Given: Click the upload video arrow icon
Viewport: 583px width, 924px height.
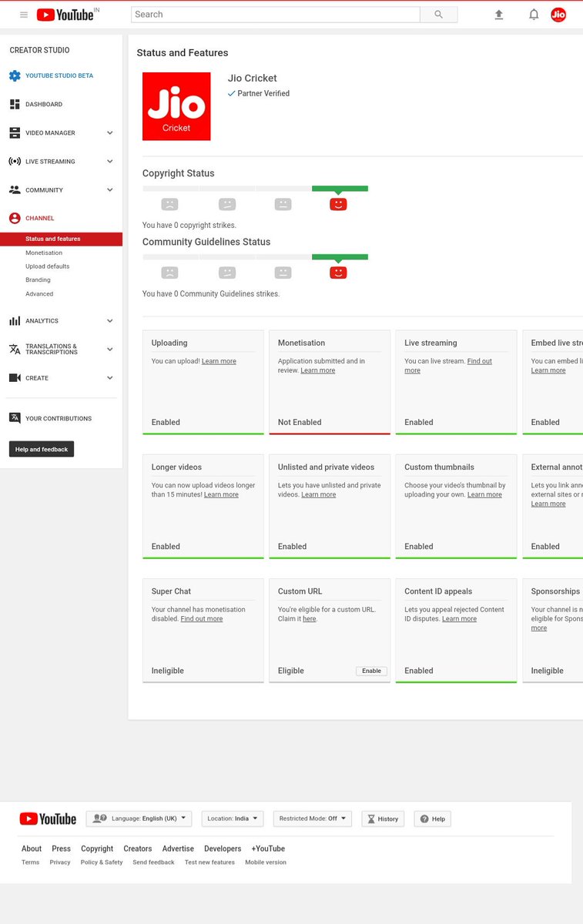Looking at the screenshot, I should (x=499, y=15).
